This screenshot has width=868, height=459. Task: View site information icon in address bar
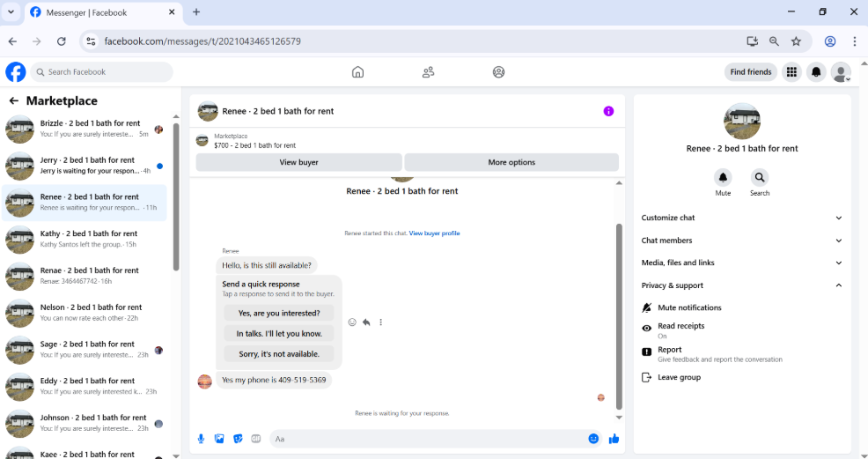click(x=92, y=41)
